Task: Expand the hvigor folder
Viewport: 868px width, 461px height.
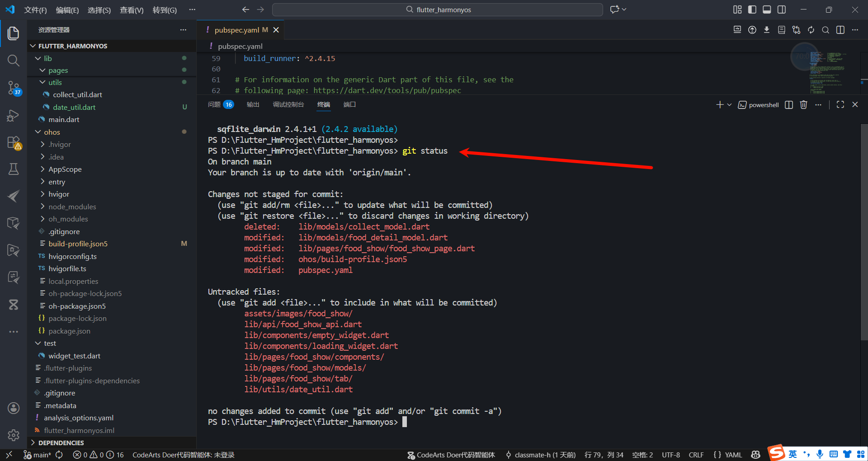Action: (x=42, y=194)
